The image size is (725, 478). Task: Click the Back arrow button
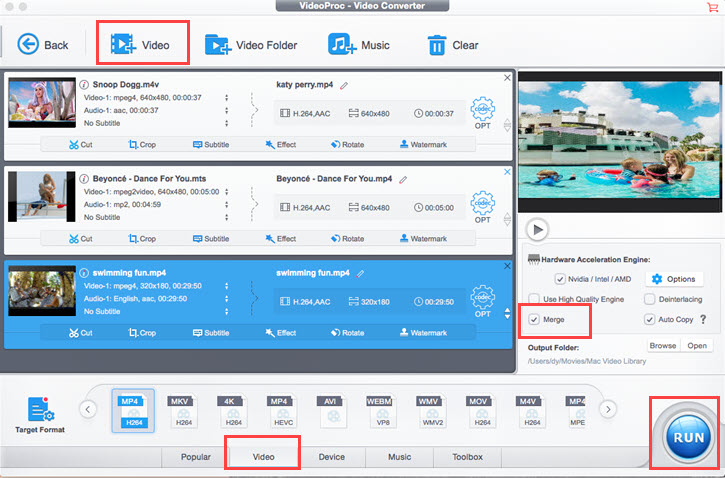[42, 45]
